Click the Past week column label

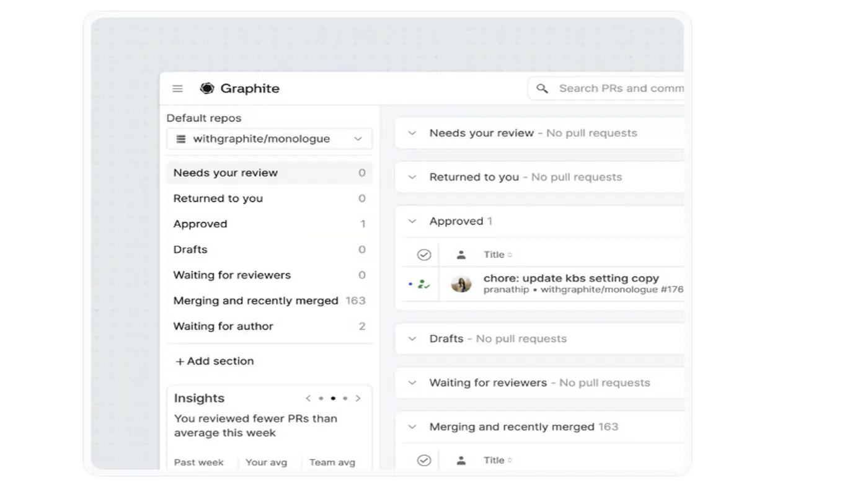pos(198,463)
